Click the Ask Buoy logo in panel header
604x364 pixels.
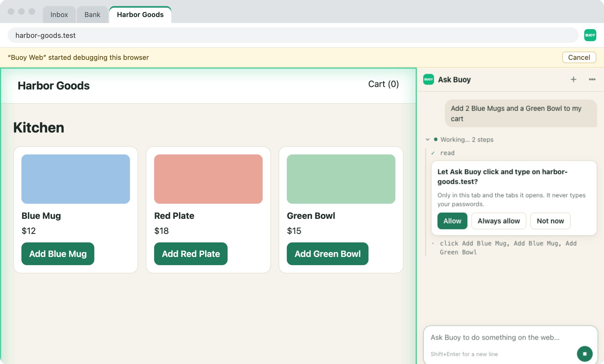[x=428, y=79]
